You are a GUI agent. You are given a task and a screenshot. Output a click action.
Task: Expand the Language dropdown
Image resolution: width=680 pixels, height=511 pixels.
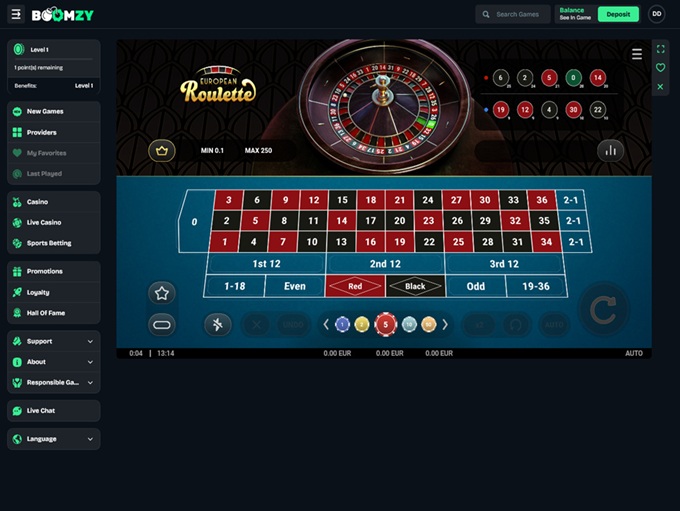[x=54, y=439]
